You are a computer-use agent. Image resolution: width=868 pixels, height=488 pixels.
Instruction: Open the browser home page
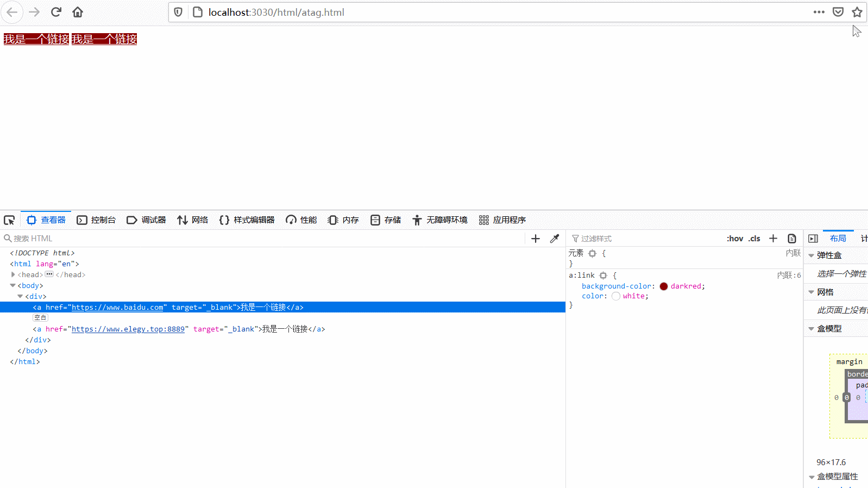pyautogui.click(x=78, y=12)
